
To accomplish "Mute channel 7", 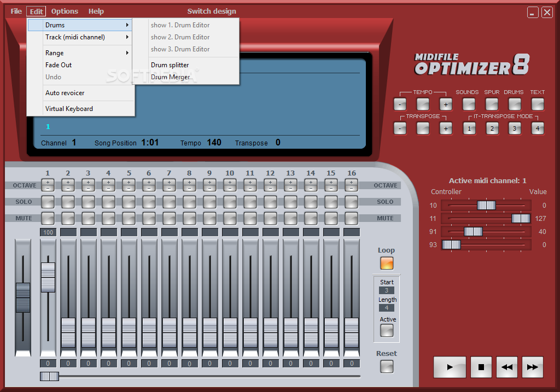I will (x=170, y=218).
